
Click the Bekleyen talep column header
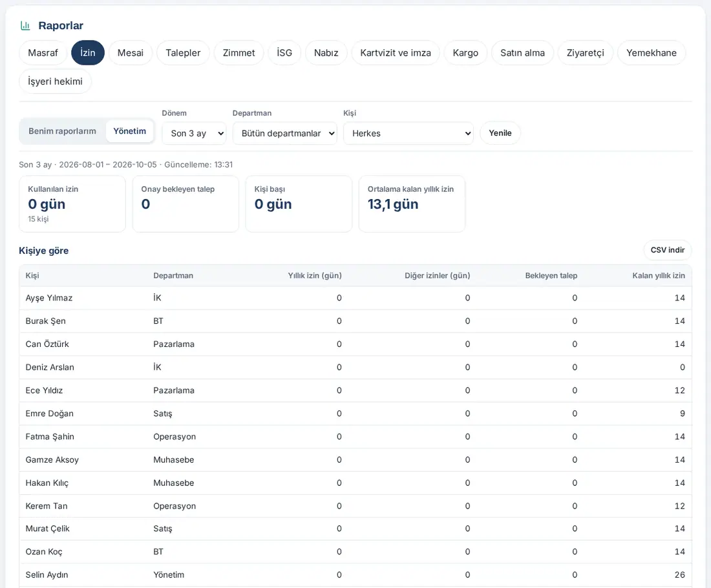tap(551, 276)
